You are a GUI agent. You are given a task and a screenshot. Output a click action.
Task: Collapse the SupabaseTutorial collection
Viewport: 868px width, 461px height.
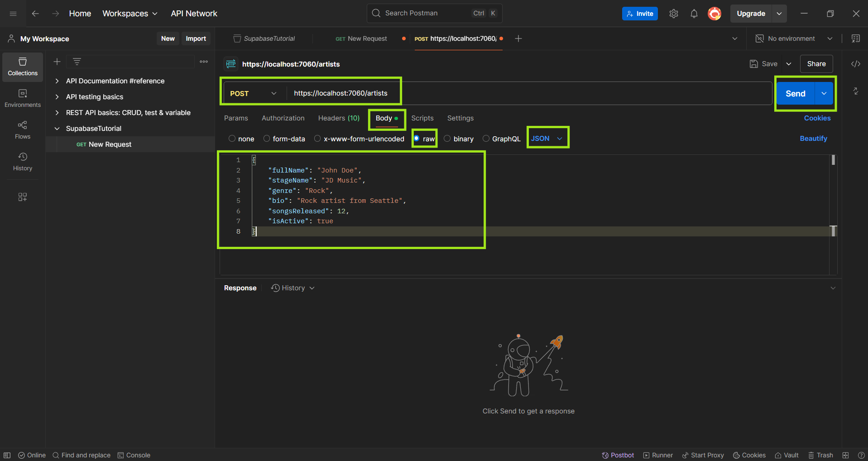57,129
